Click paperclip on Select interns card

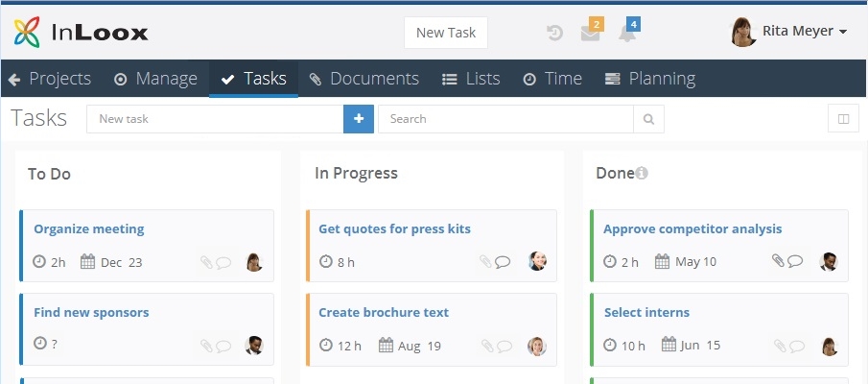point(780,346)
